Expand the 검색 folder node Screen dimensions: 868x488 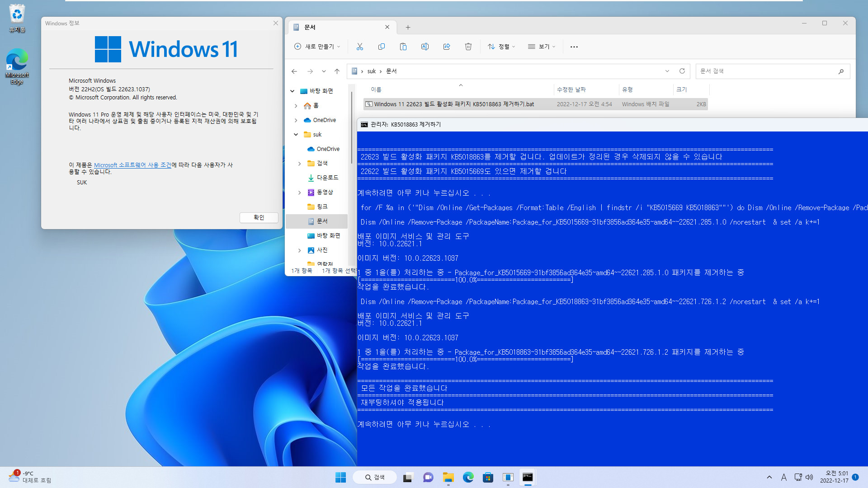click(300, 164)
